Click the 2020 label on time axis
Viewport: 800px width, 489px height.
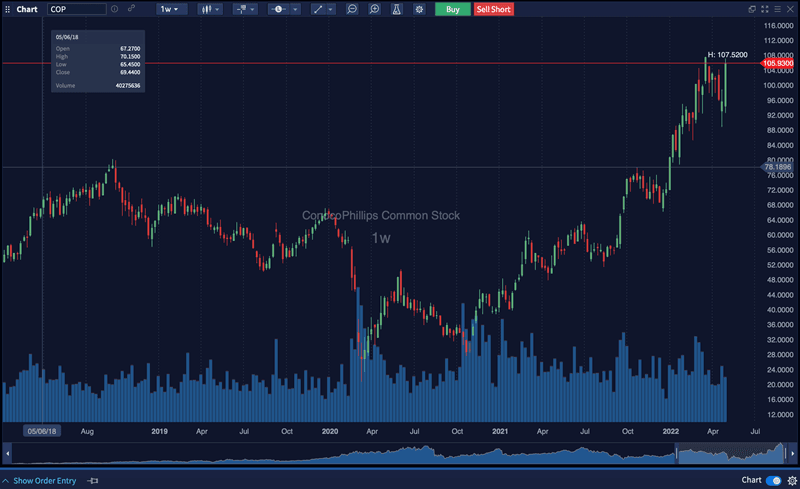click(x=330, y=431)
